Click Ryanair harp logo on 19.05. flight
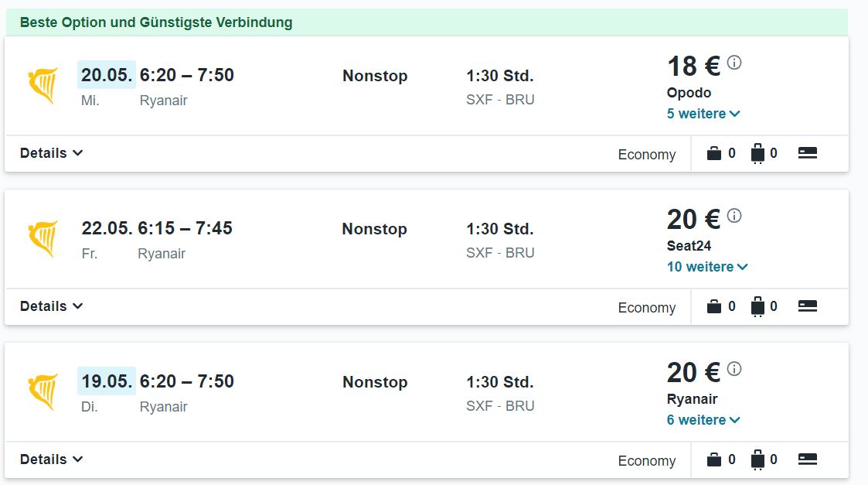 pyautogui.click(x=43, y=392)
